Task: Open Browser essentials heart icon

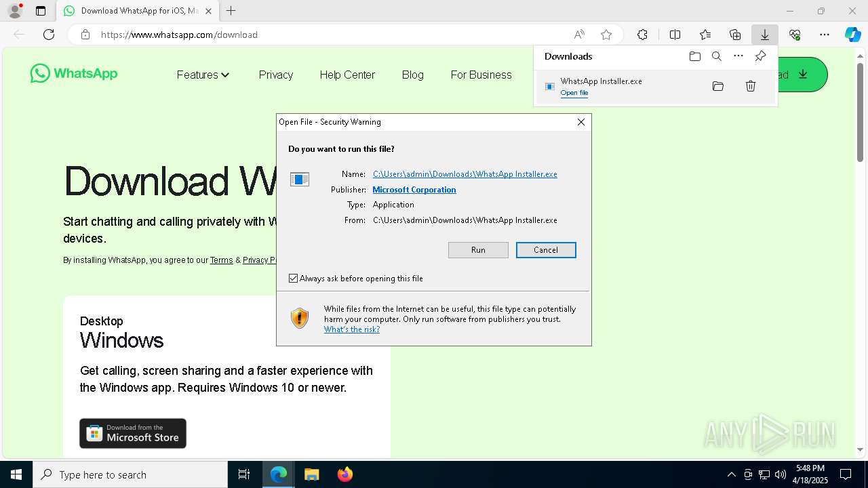Action: (795, 35)
